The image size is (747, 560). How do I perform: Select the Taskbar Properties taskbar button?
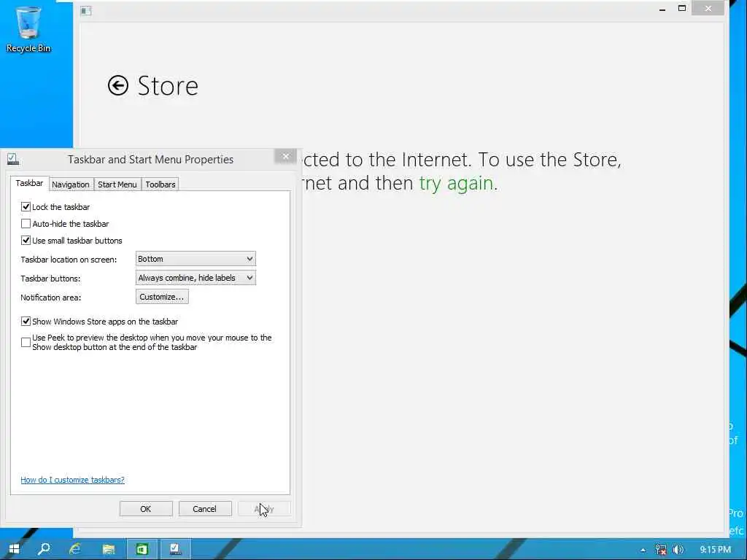tap(175, 549)
